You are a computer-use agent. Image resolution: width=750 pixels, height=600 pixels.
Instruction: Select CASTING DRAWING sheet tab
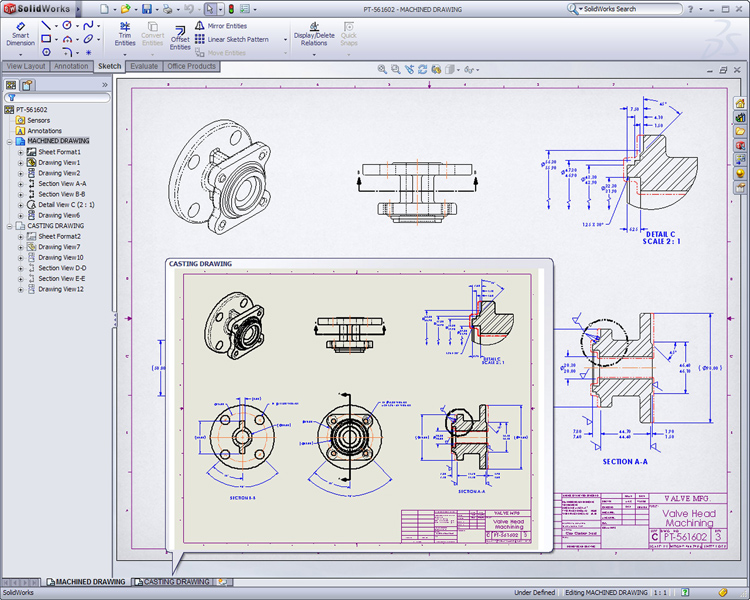[x=173, y=582]
